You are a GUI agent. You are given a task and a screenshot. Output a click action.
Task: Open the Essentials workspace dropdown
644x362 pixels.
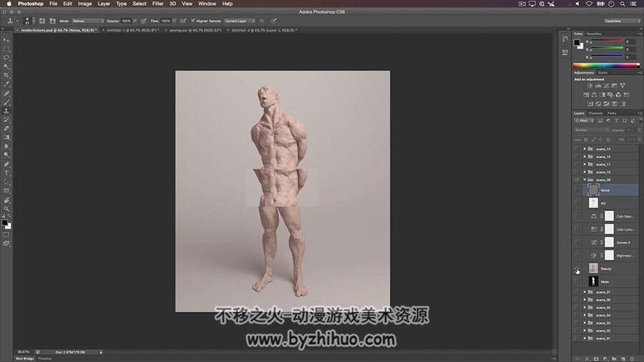[621, 21]
